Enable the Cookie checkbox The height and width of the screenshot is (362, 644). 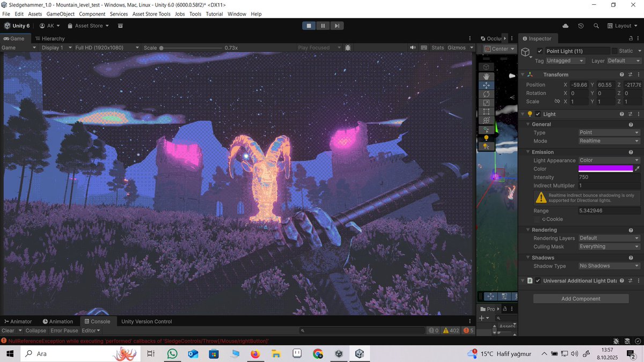[537, 219]
